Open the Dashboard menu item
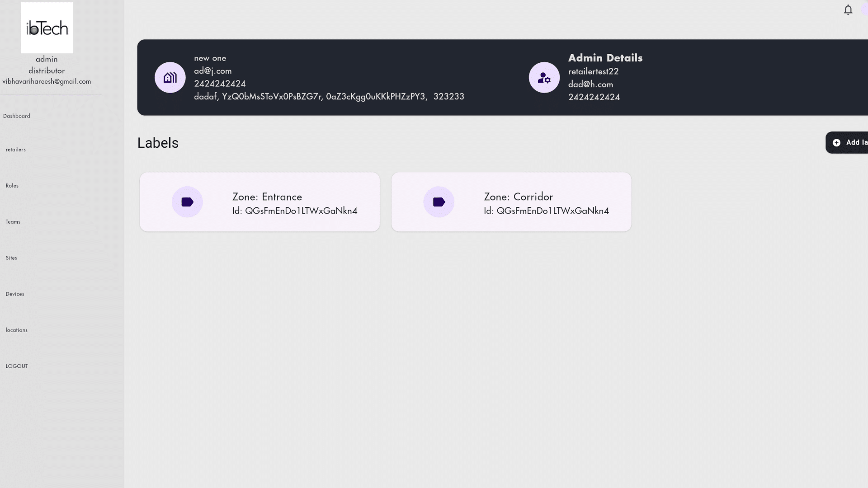This screenshot has width=868, height=488. [x=17, y=116]
